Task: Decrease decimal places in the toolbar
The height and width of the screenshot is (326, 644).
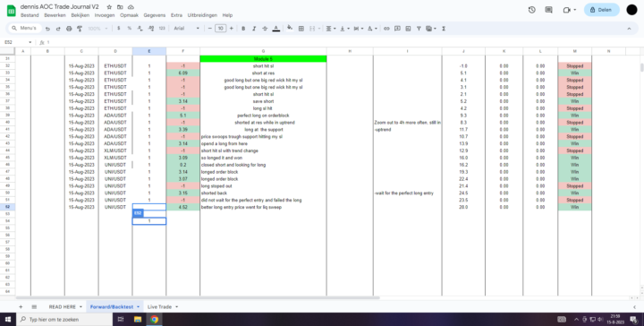Action: [x=140, y=29]
